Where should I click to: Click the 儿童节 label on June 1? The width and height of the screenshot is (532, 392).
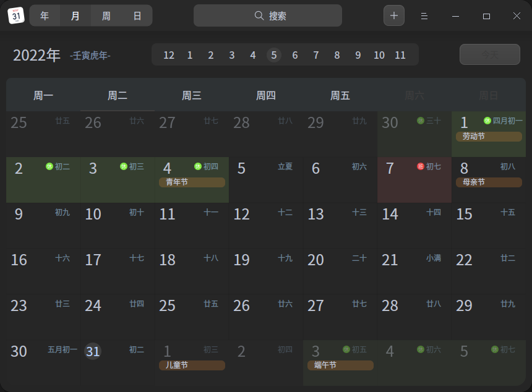click(x=192, y=365)
